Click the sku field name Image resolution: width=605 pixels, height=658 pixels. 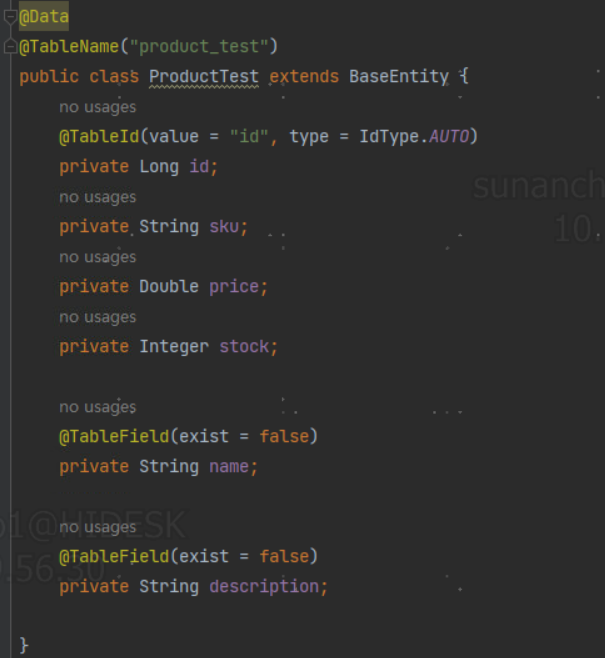pyautogui.click(x=224, y=227)
